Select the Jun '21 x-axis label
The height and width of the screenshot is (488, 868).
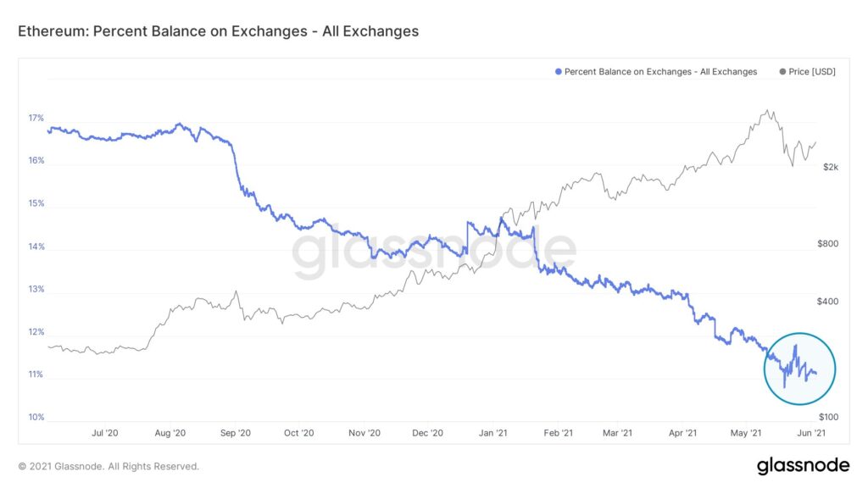(x=811, y=433)
